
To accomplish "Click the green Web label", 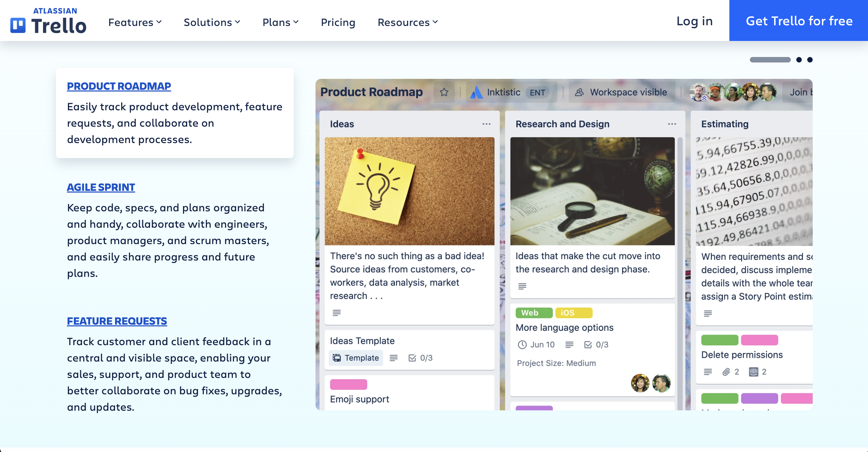I will click(x=534, y=313).
